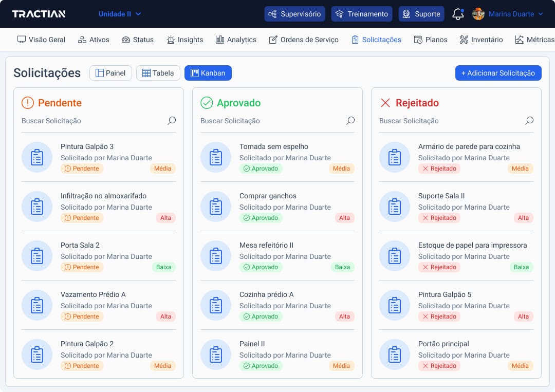Open the Métricas tab
Screen dimensions: 555x392
534,40
